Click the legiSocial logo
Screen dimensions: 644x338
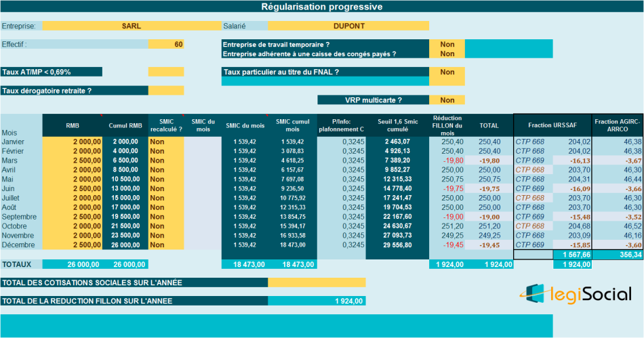[x=576, y=293]
